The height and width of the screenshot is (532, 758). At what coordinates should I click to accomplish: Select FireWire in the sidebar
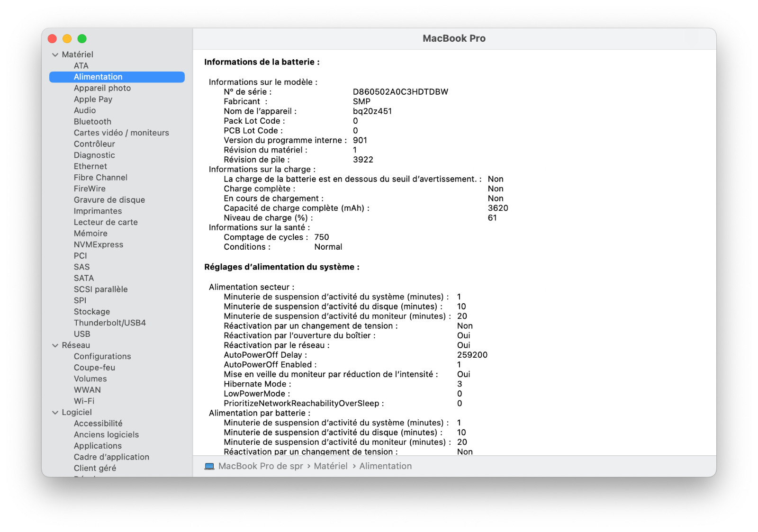pyautogui.click(x=90, y=189)
